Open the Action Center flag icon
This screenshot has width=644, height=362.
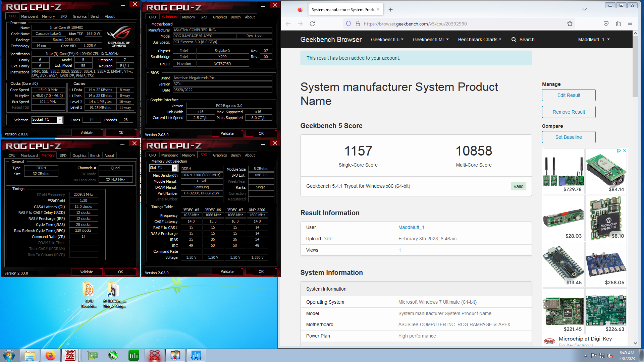click(x=594, y=356)
